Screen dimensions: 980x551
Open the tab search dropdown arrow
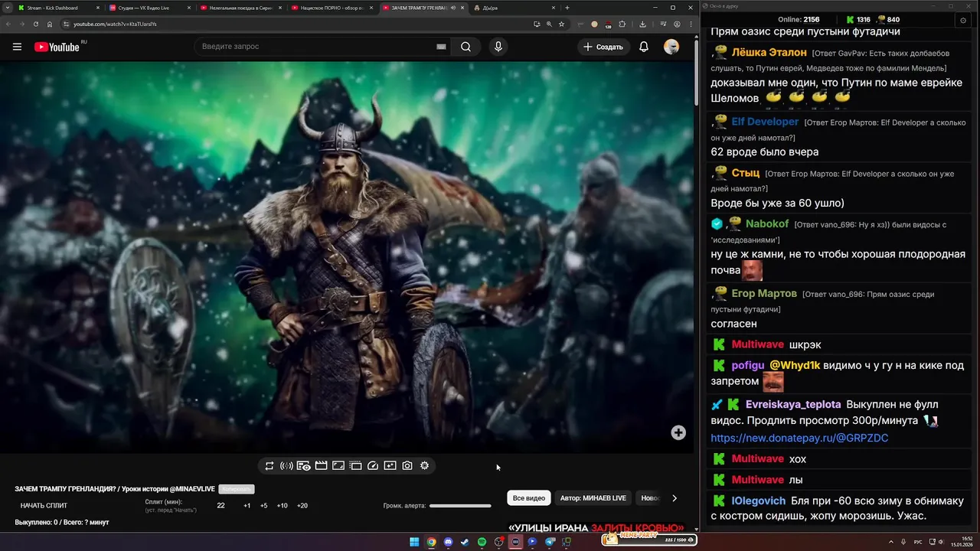[8, 8]
